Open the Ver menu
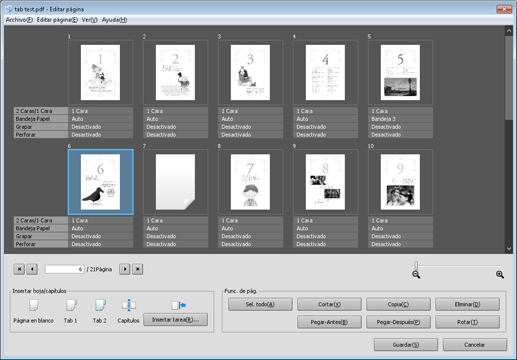517x360 pixels. (x=89, y=20)
